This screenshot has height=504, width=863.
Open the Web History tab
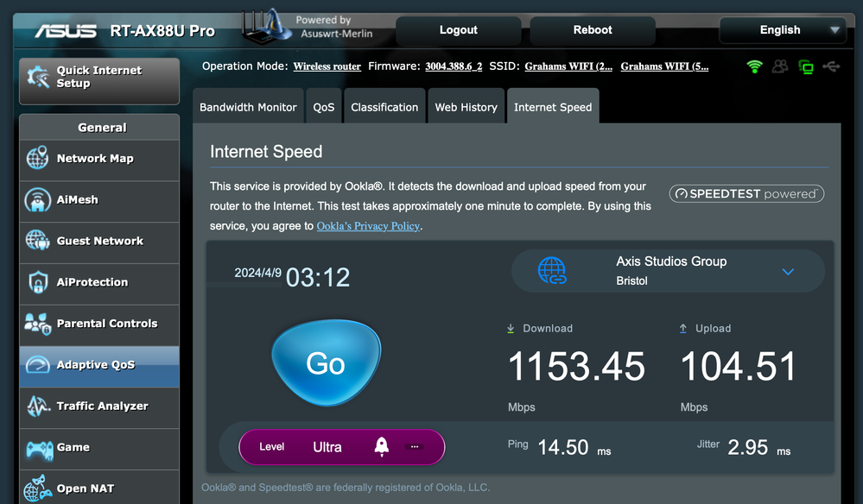[x=466, y=107]
